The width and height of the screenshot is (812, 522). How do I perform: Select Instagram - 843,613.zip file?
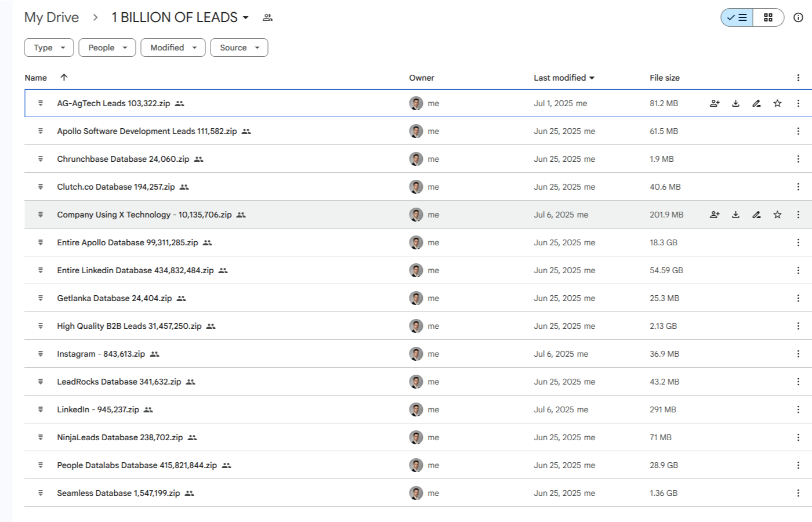[x=101, y=354]
